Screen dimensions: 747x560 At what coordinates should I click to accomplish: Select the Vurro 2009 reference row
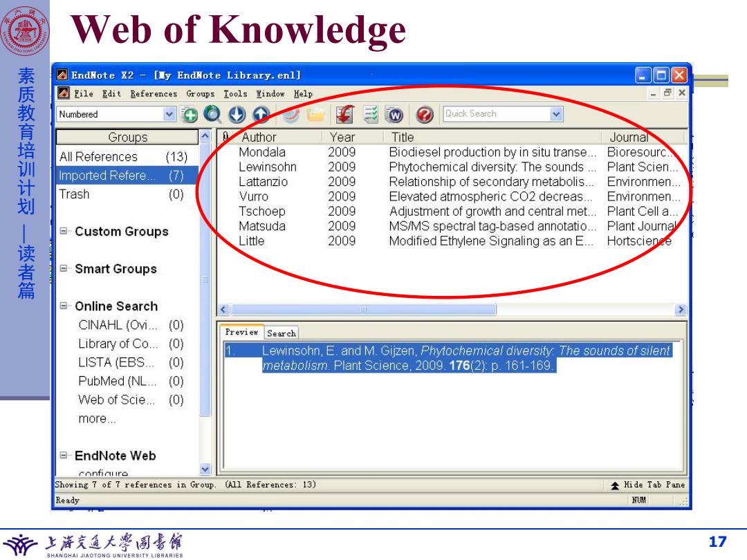[452, 196]
